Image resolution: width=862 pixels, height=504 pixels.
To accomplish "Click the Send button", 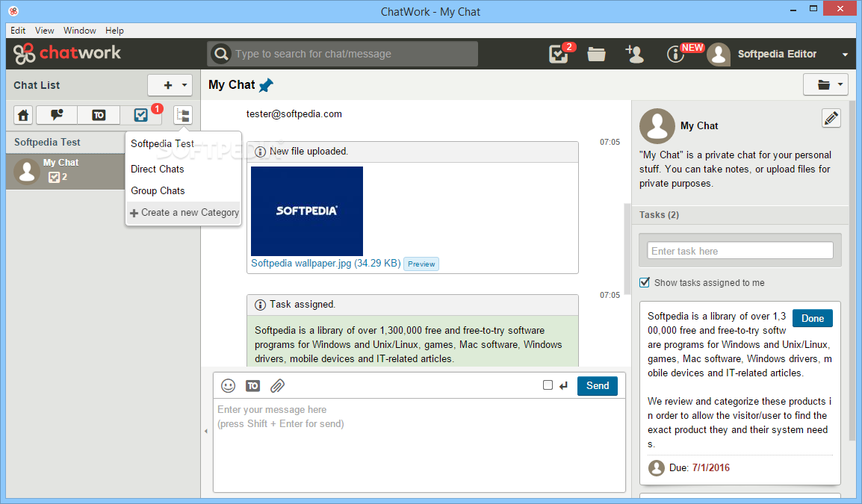I will [597, 386].
